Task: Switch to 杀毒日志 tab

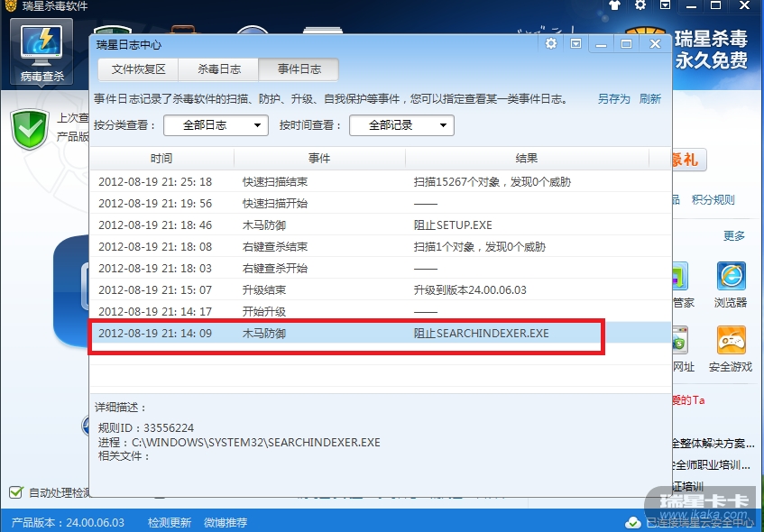Action: click(x=219, y=69)
